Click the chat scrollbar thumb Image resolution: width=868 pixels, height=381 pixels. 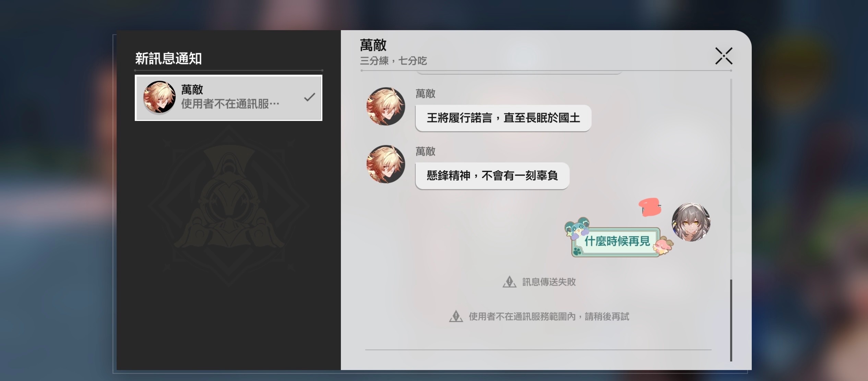pyautogui.click(x=731, y=320)
